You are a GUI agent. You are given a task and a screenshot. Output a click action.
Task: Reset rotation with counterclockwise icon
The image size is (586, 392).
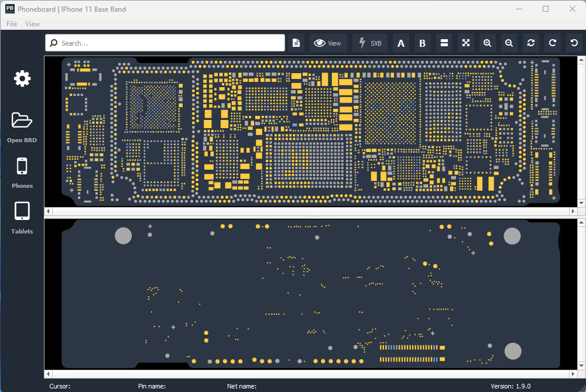click(574, 43)
